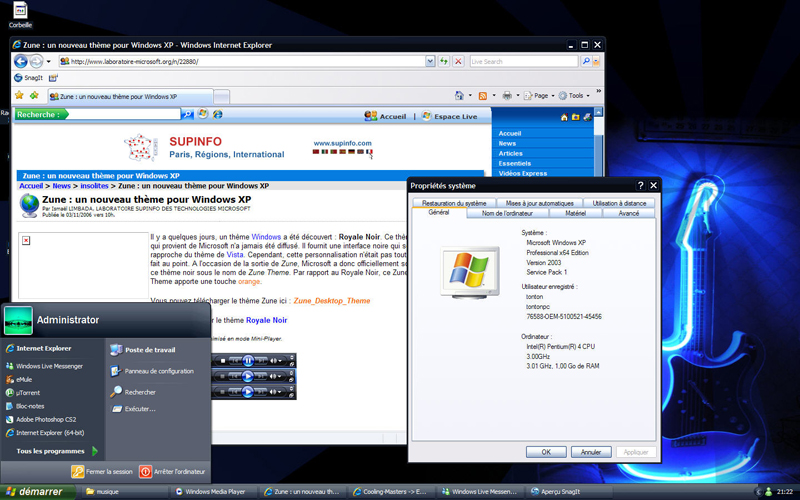The image size is (800, 500).
Task: Click the help question mark in Propriétés système
Action: pos(640,185)
